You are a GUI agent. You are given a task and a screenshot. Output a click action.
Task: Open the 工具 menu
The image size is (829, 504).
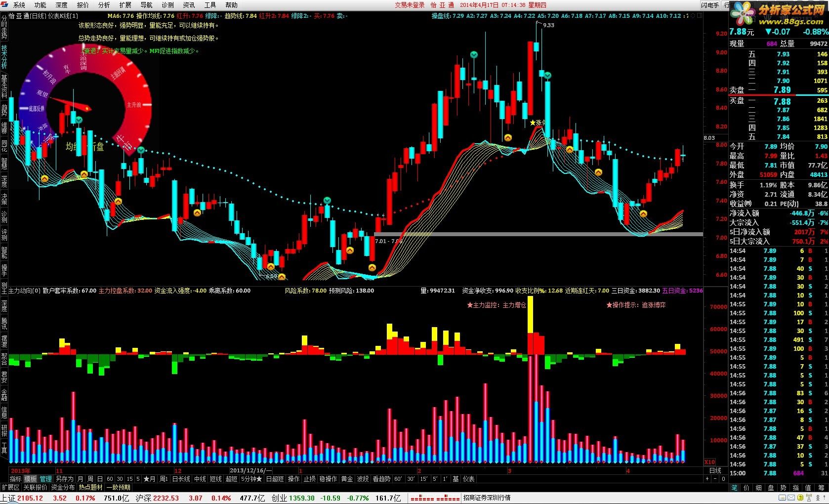pyautogui.click(x=210, y=5)
